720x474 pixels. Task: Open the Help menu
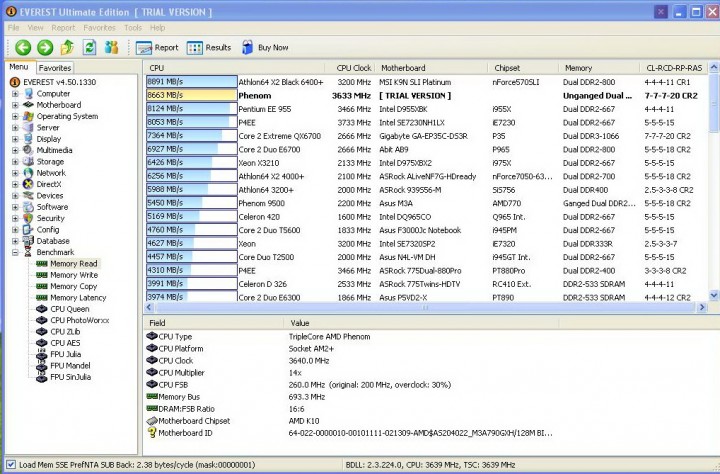pos(158,28)
